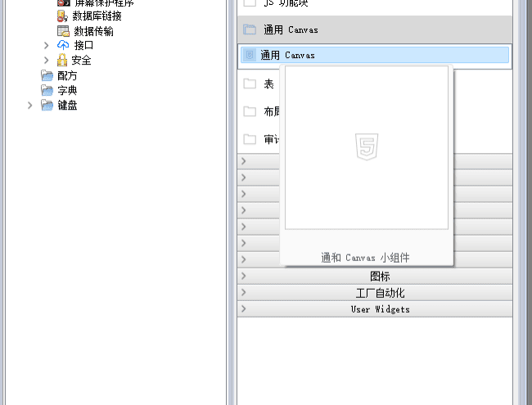Viewport: 532px width, 405px height.
Task: Expand the 图标 widget section
Action: tap(379, 277)
